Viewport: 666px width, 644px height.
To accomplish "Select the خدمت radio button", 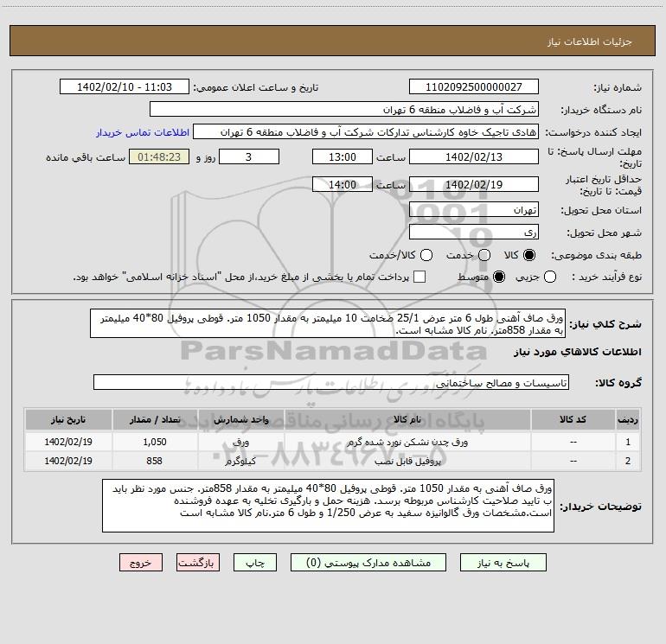I will 484,255.
